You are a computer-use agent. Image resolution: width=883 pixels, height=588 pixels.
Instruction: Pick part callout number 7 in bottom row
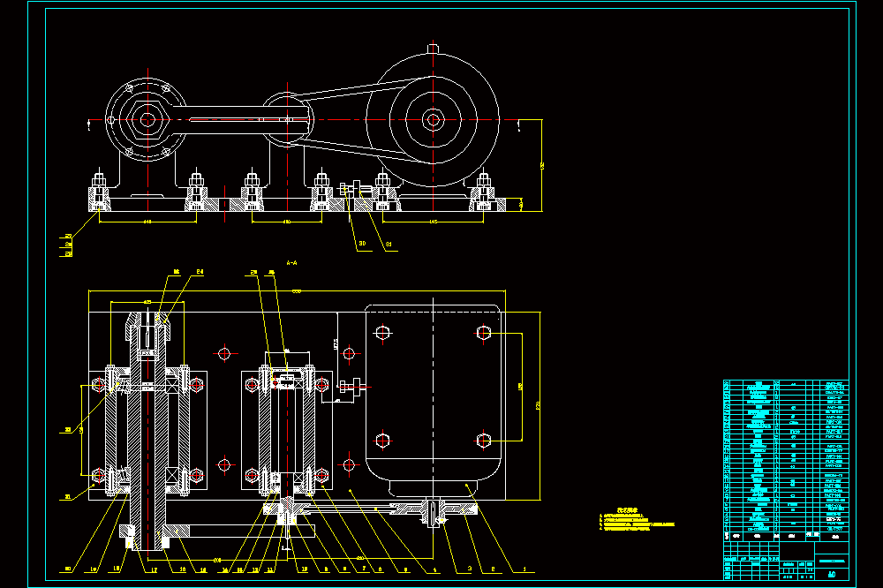point(365,569)
